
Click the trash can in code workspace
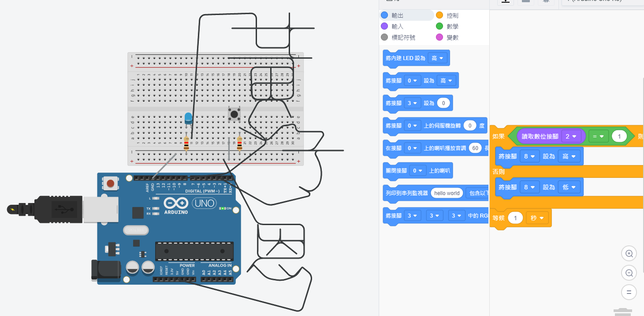click(x=622, y=312)
